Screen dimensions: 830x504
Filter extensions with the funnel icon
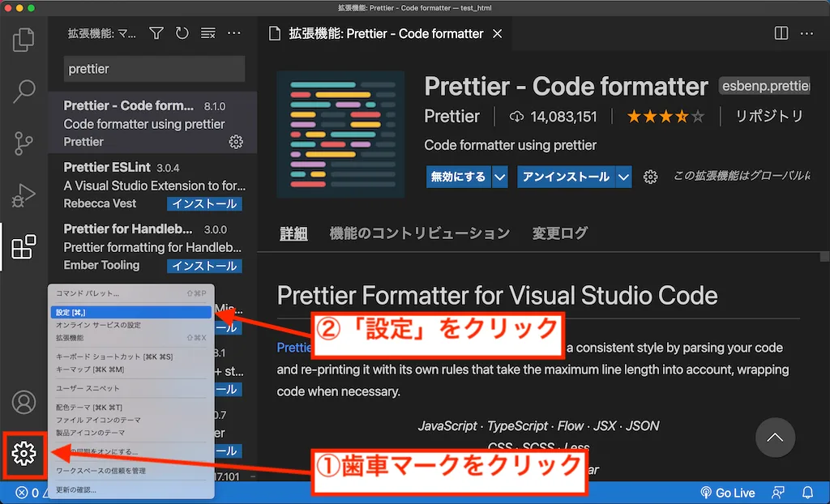tap(156, 33)
